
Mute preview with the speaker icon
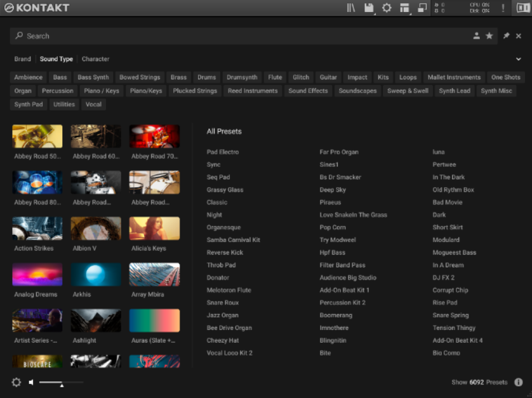31,382
